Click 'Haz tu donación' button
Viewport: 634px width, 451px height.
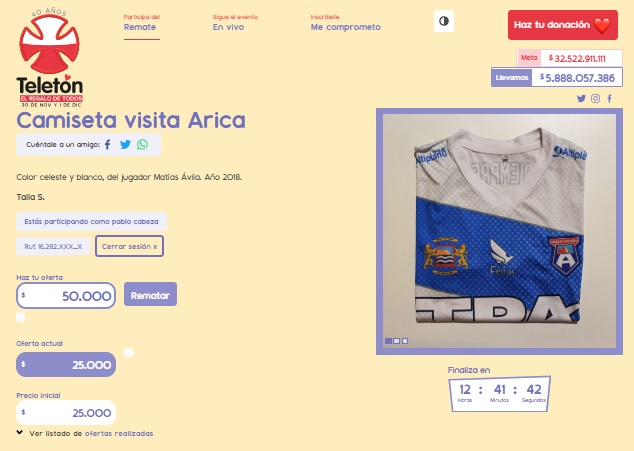(562, 25)
